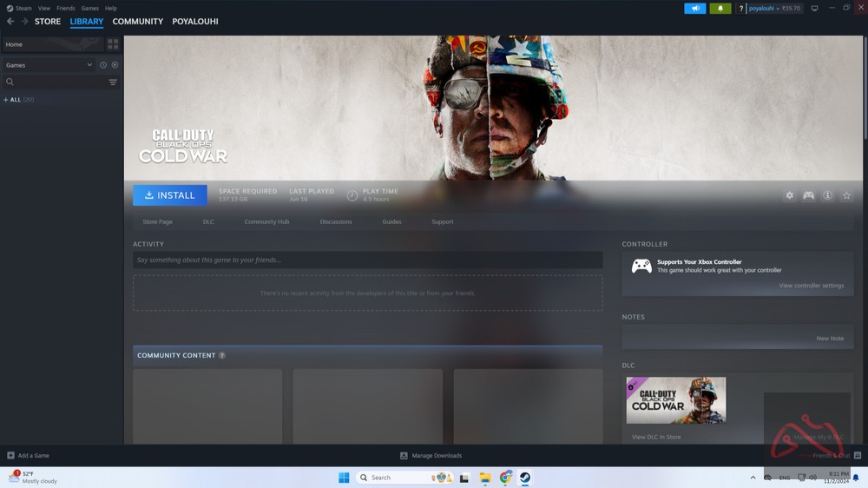
Task: Switch to the STORE tab
Action: pyautogui.click(x=48, y=21)
